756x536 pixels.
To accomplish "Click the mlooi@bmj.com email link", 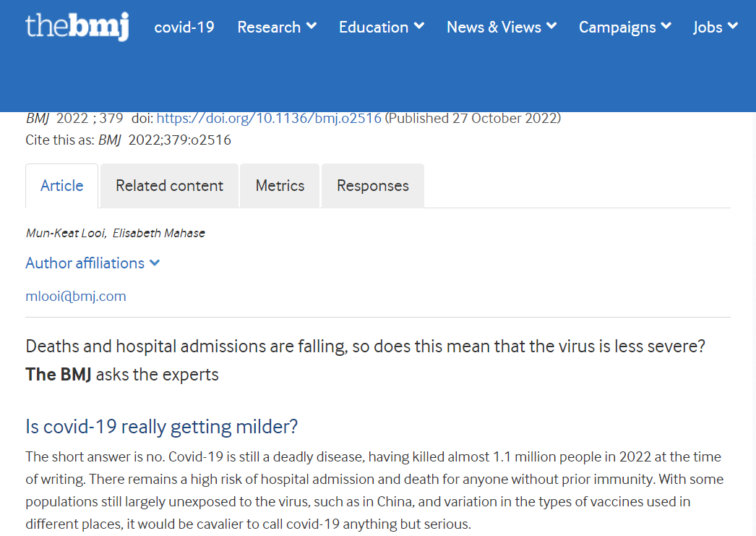I will click(76, 297).
